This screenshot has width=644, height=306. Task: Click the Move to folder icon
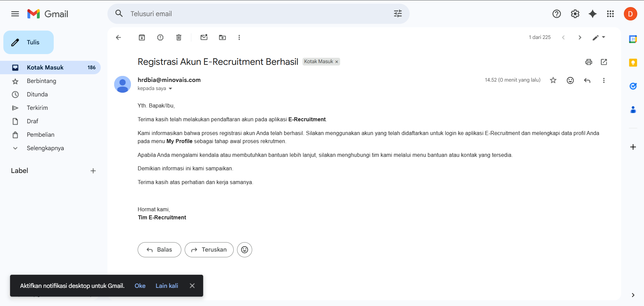tap(222, 38)
